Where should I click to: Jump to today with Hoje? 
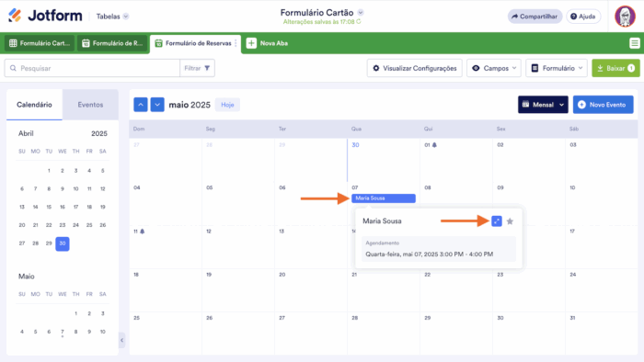(227, 105)
